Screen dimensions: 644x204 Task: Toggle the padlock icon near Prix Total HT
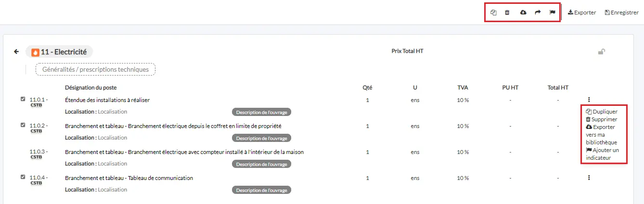click(601, 51)
